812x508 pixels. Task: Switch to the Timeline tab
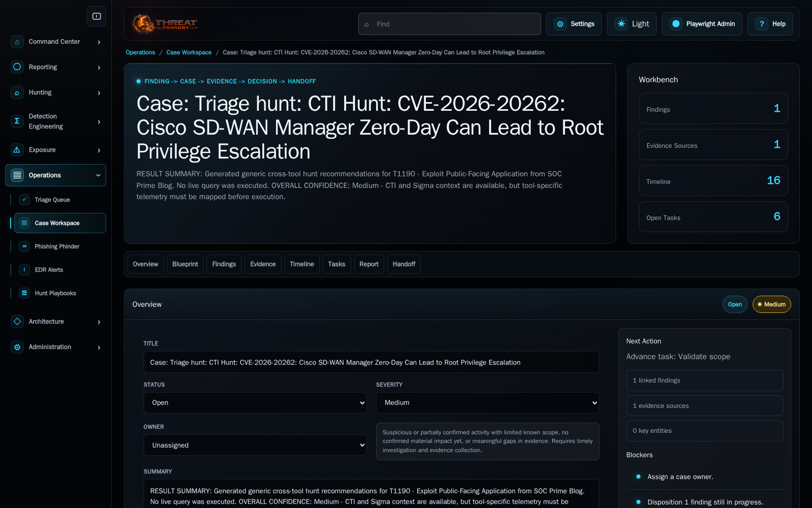pyautogui.click(x=302, y=264)
